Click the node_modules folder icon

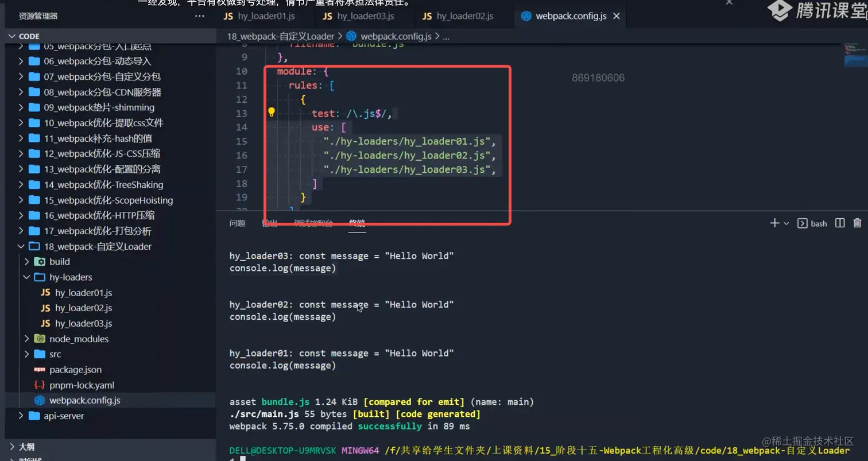[x=40, y=339]
